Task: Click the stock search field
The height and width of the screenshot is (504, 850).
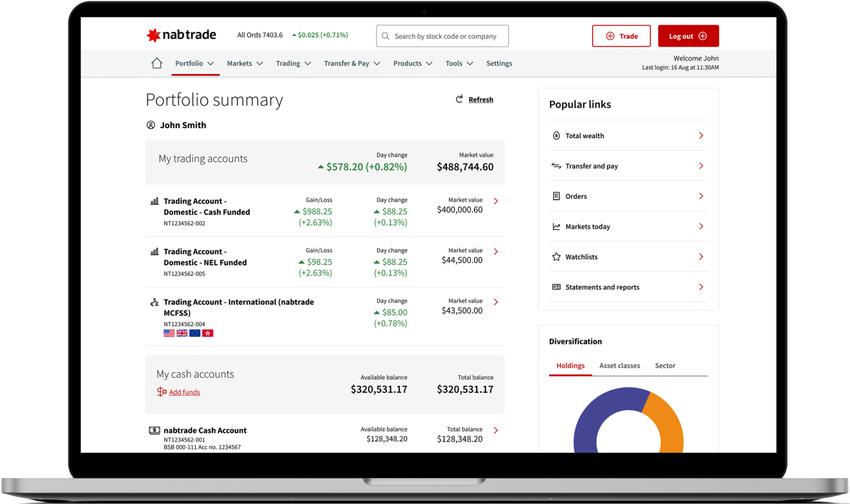Action: click(x=442, y=36)
